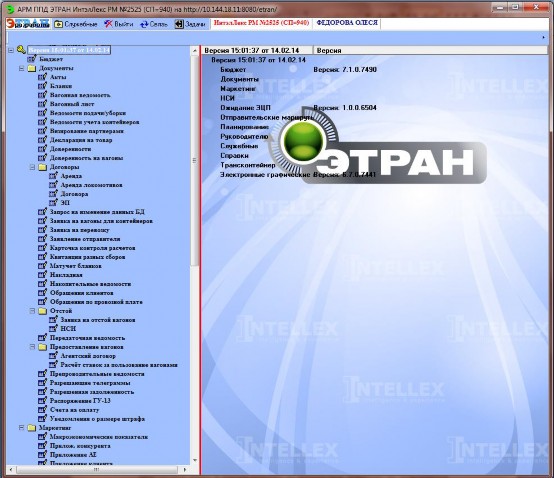Click the tree vertical scrollbar up arrow

coord(195,51)
